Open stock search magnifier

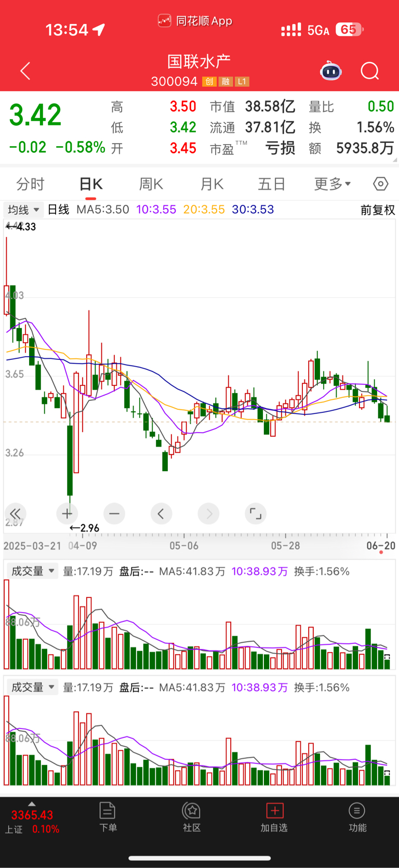tap(370, 71)
